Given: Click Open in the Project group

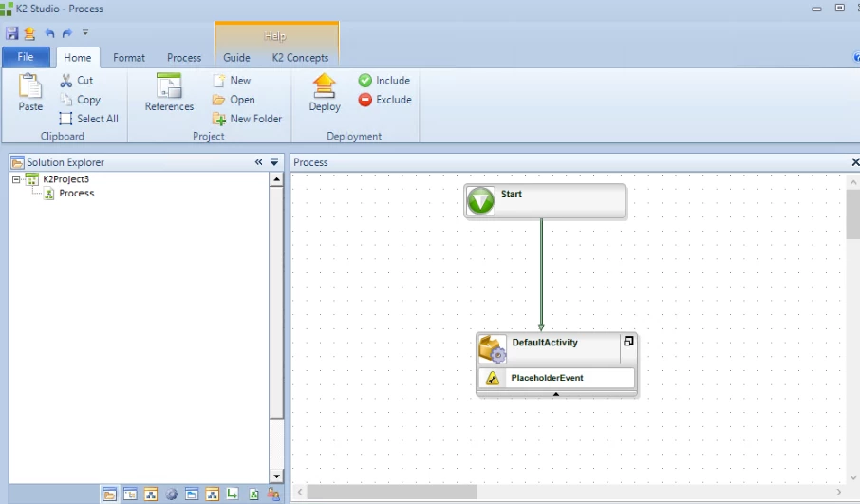Looking at the screenshot, I should click(x=234, y=100).
